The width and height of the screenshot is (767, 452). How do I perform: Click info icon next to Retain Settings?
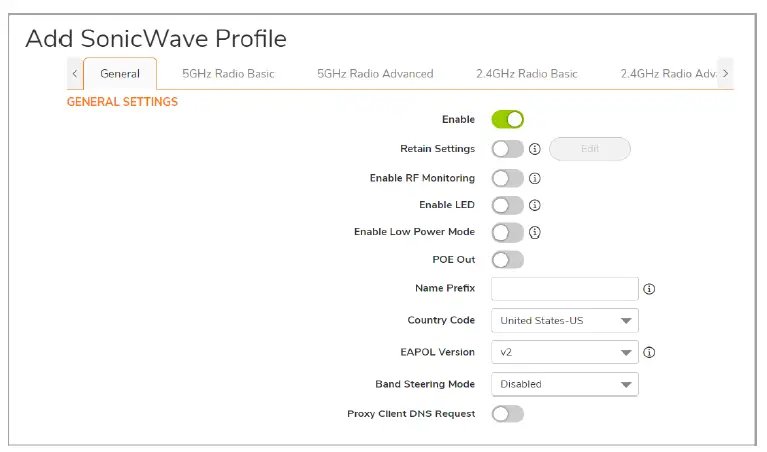534,149
